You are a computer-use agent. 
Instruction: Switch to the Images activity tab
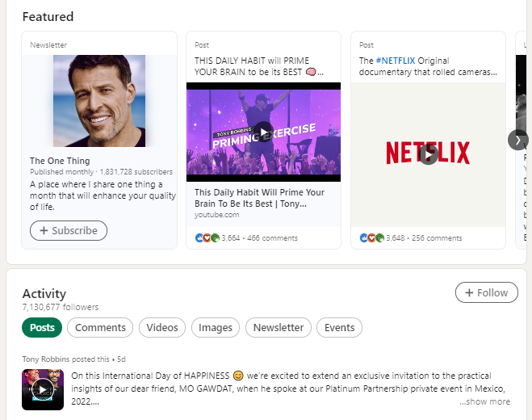[216, 328]
